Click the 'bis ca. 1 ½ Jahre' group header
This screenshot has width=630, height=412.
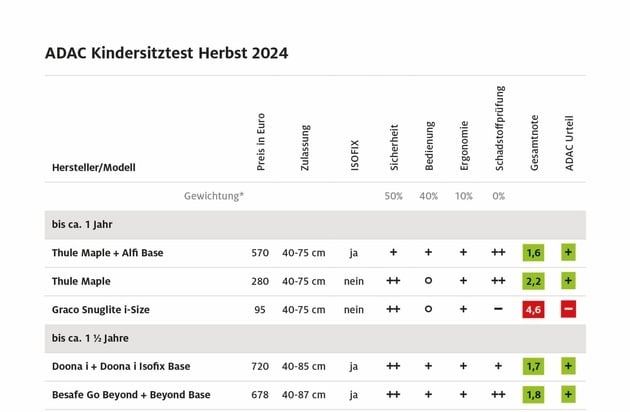point(315,338)
